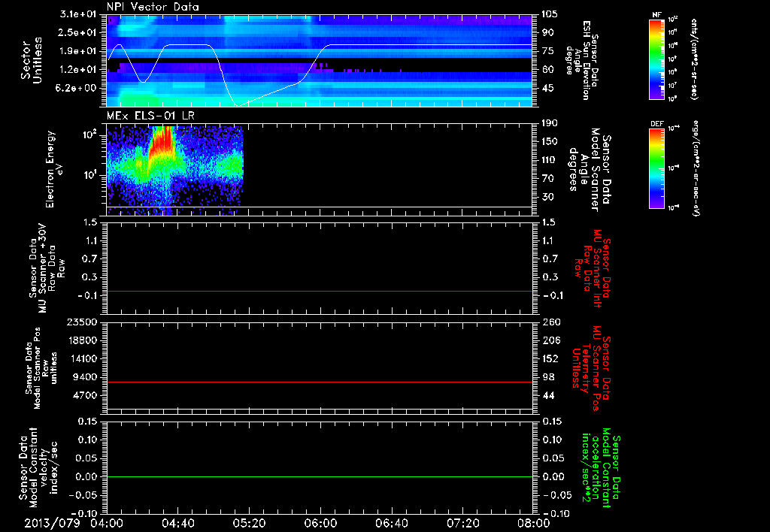Click the 07:20 time axis label
The height and width of the screenshot is (532, 770).
pos(462,523)
